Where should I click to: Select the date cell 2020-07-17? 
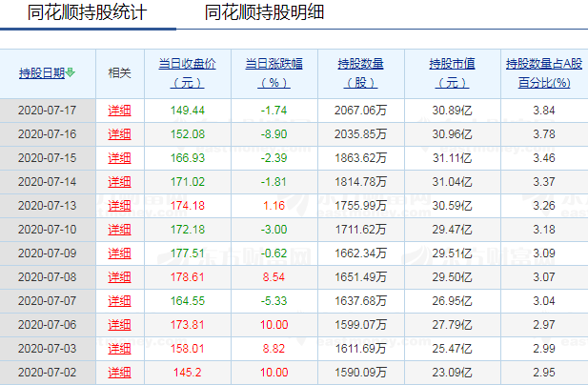coord(48,111)
